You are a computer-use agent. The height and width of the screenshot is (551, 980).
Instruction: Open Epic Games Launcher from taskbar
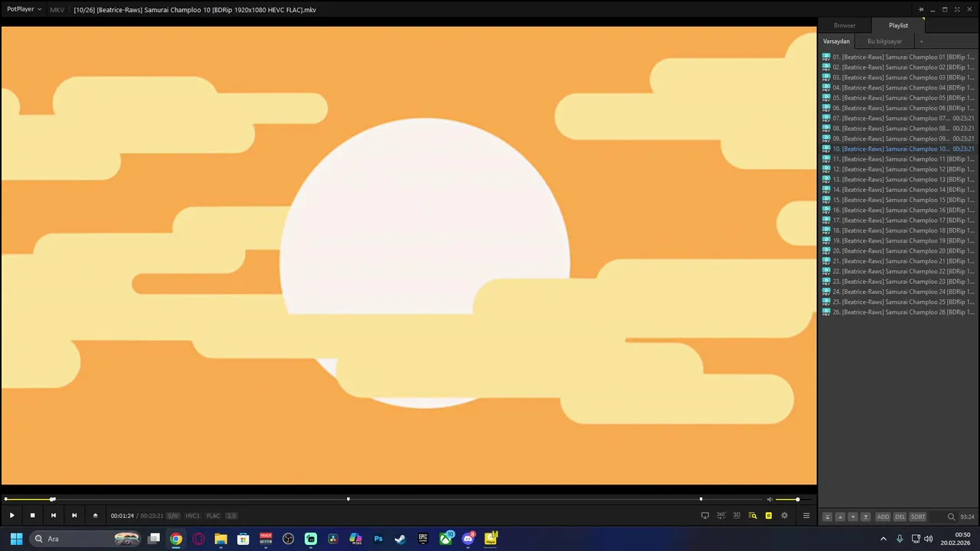click(x=423, y=539)
